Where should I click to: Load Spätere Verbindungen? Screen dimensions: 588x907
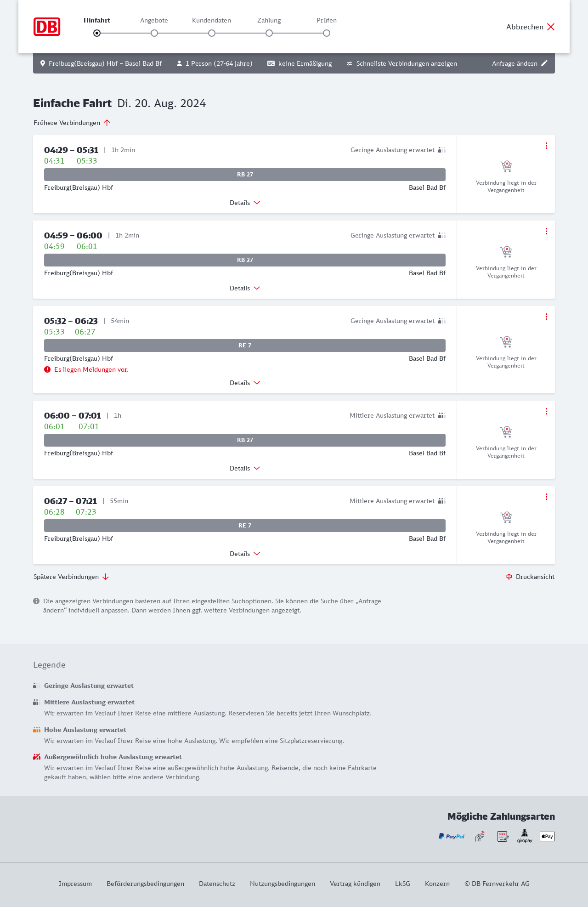pyautogui.click(x=71, y=577)
